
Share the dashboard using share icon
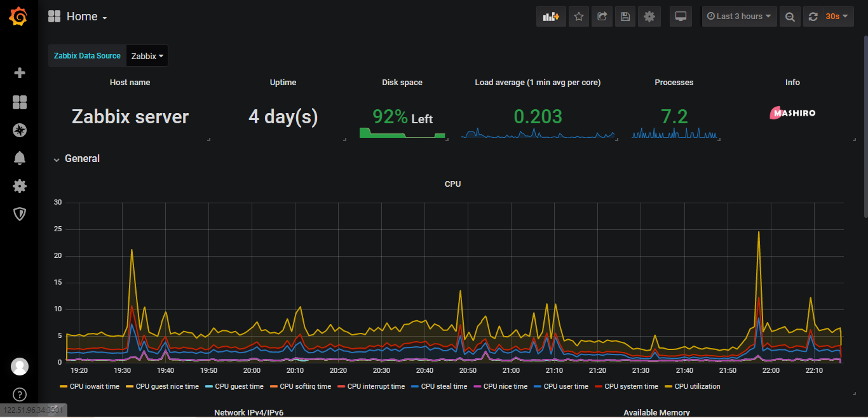[602, 17]
